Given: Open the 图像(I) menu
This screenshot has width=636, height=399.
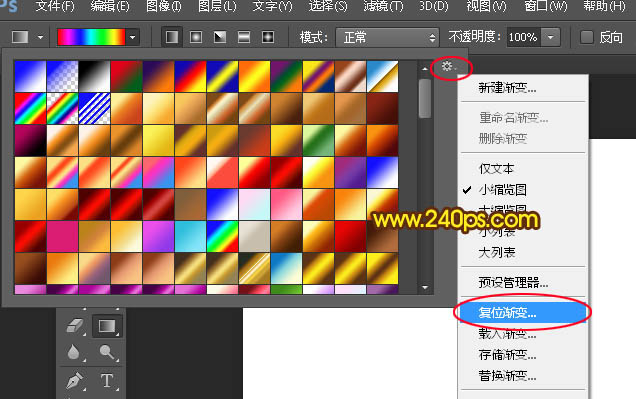Looking at the screenshot, I should click(163, 6).
